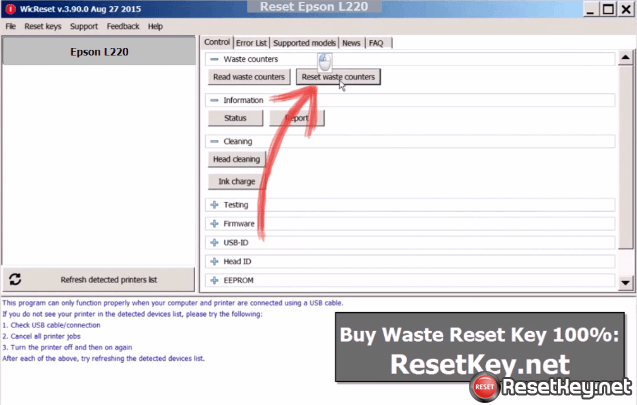Switch to the Error List tab
The width and height of the screenshot is (637, 405).
pos(251,43)
